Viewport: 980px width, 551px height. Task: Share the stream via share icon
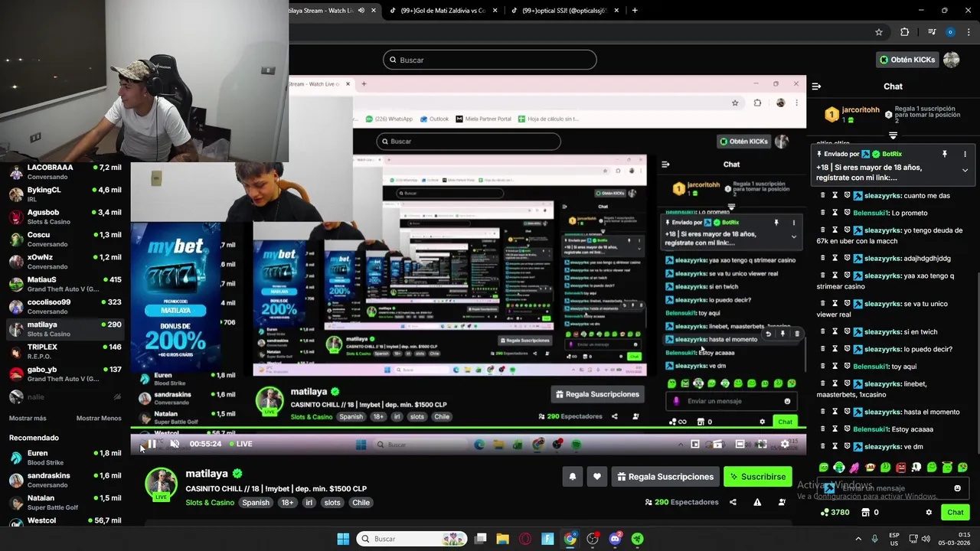pyautogui.click(x=733, y=503)
